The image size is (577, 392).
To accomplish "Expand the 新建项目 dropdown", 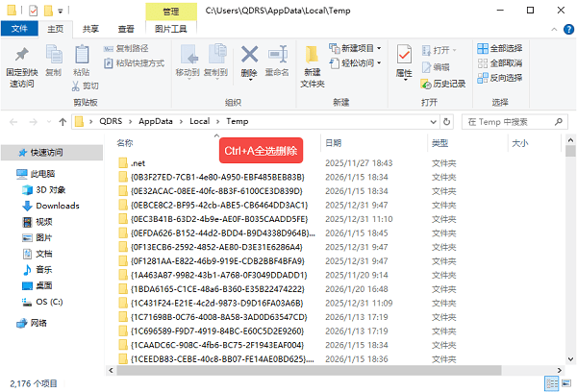I will (x=361, y=48).
